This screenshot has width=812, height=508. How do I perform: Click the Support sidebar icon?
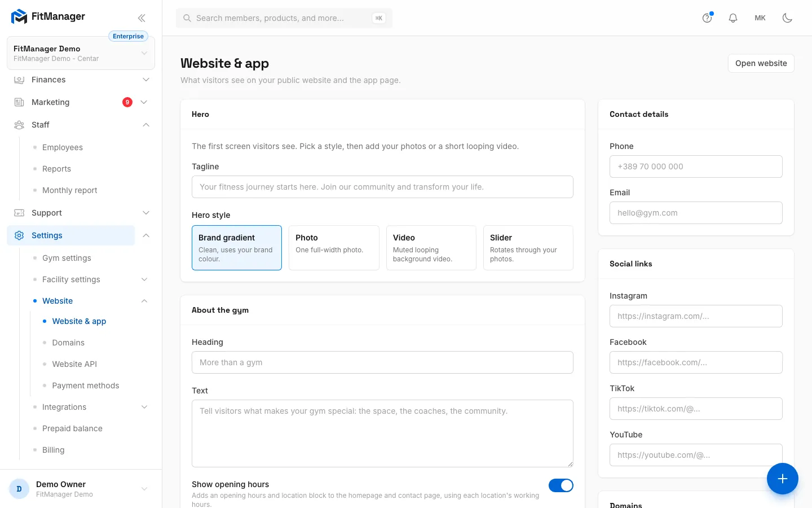[19, 213]
